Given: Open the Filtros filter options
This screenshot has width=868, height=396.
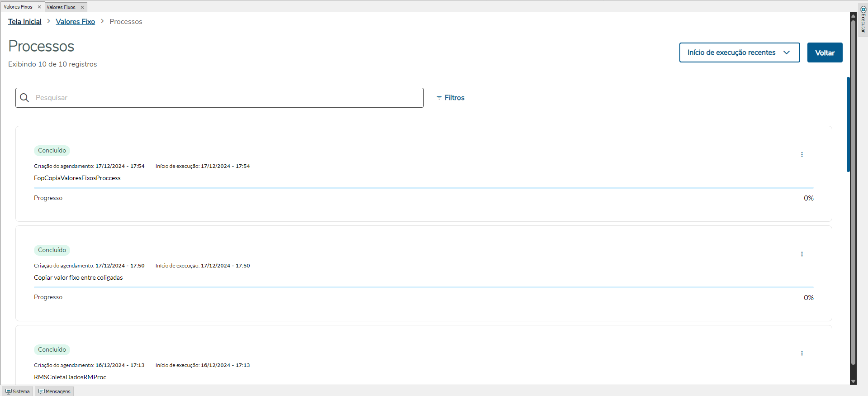Looking at the screenshot, I should click(451, 98).
